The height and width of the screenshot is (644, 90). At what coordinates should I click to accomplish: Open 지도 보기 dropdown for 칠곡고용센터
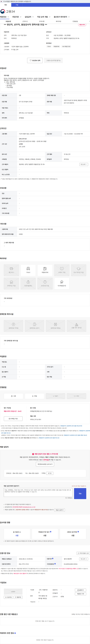point(84,559)
